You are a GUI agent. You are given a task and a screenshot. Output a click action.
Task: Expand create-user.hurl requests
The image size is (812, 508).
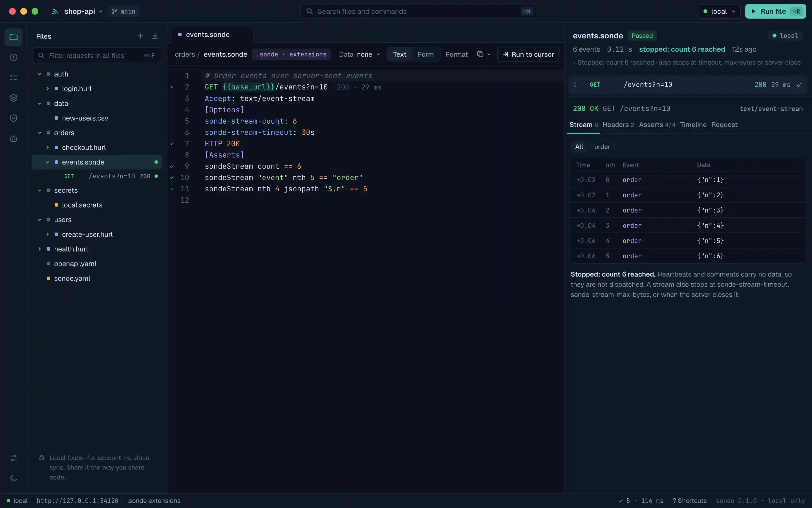[47, 235]
